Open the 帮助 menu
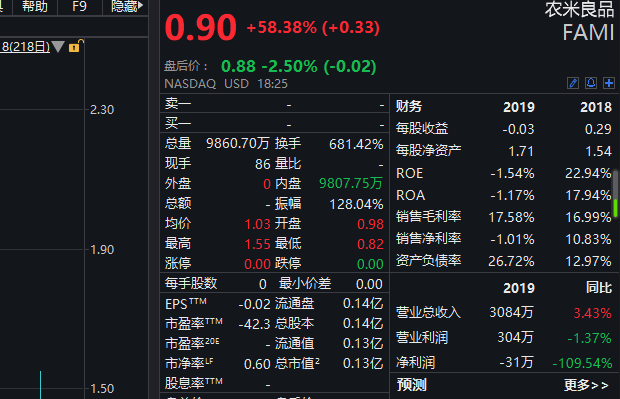620x399 pixels. (x=35, y=6)
